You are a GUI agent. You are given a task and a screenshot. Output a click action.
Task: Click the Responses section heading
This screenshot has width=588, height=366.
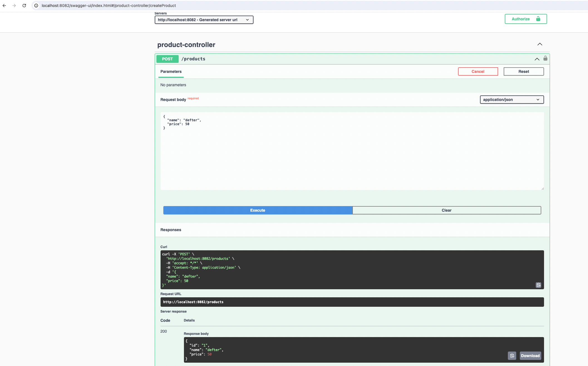171,230
